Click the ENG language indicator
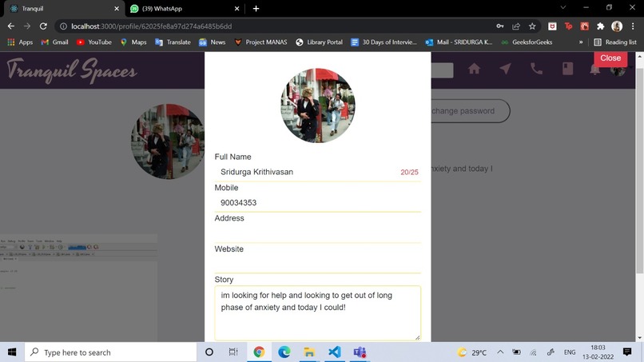Viewport: 644px width, 362px height. click(x=570, y=352)
